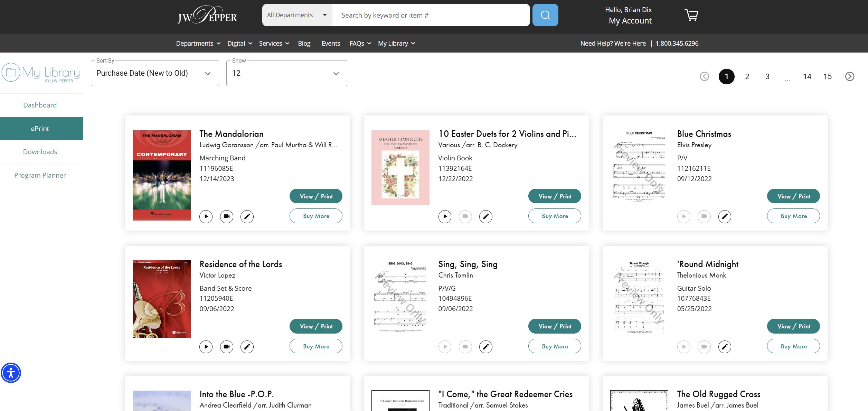868x411 pixels.
Task: Click pencil icon for 10 Easter Duets
Action: coord(486,216)
